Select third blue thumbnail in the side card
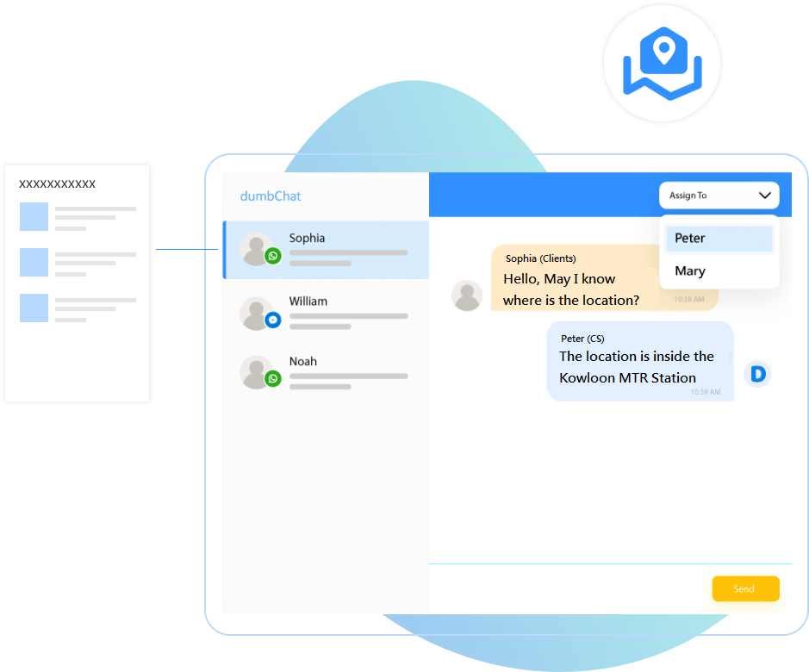The image size is (809, 672). [34, 308]
